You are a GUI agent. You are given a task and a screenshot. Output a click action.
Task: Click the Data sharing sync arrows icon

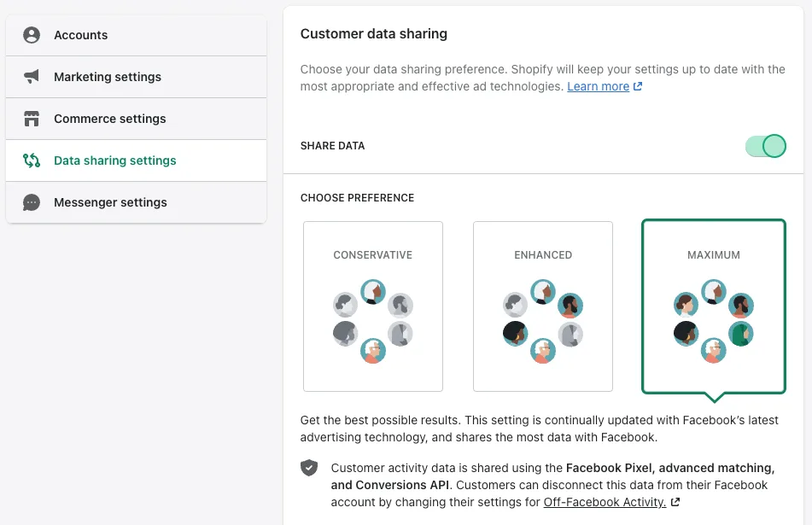[32, 160]
